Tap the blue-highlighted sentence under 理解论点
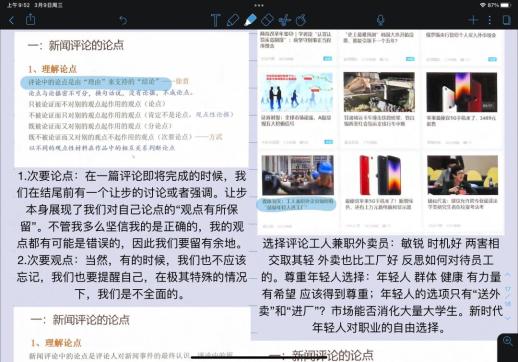Image resolution: width=518 pixels, height=362 pixels. coord(96,82)
